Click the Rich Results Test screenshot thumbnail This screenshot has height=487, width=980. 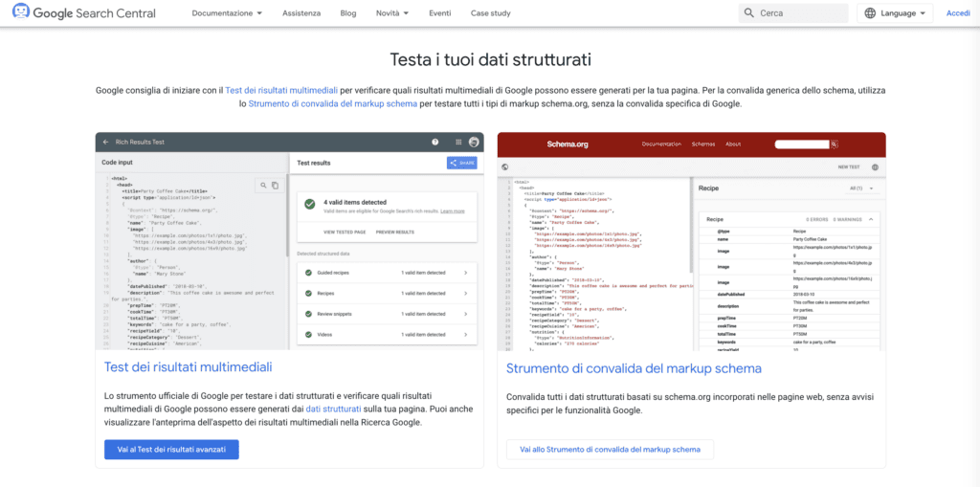(x=289, y=241)
